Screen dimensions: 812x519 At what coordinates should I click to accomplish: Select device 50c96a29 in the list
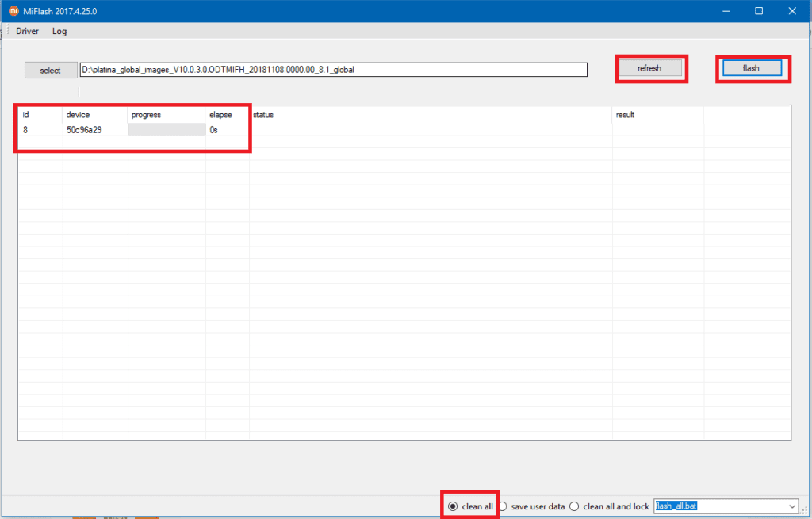84,130
